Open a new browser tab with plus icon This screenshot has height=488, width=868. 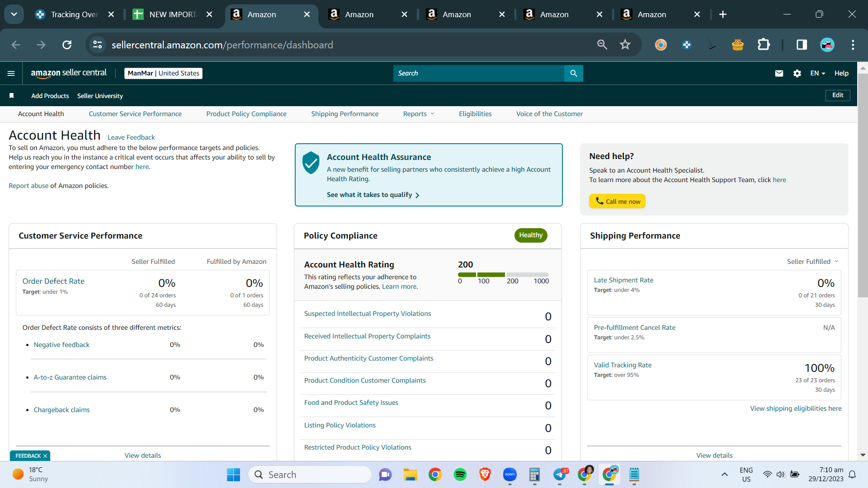click(722, 14)
